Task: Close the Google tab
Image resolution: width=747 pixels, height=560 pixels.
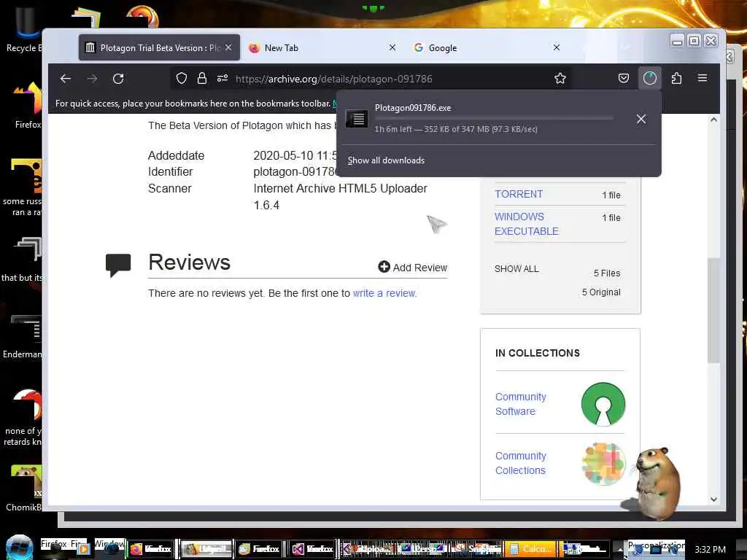Action: click(x=557, y=47)
